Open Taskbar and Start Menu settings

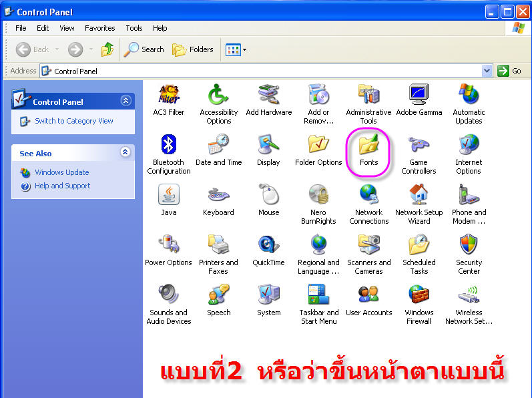pyautogui.click(x=318, y=305)
